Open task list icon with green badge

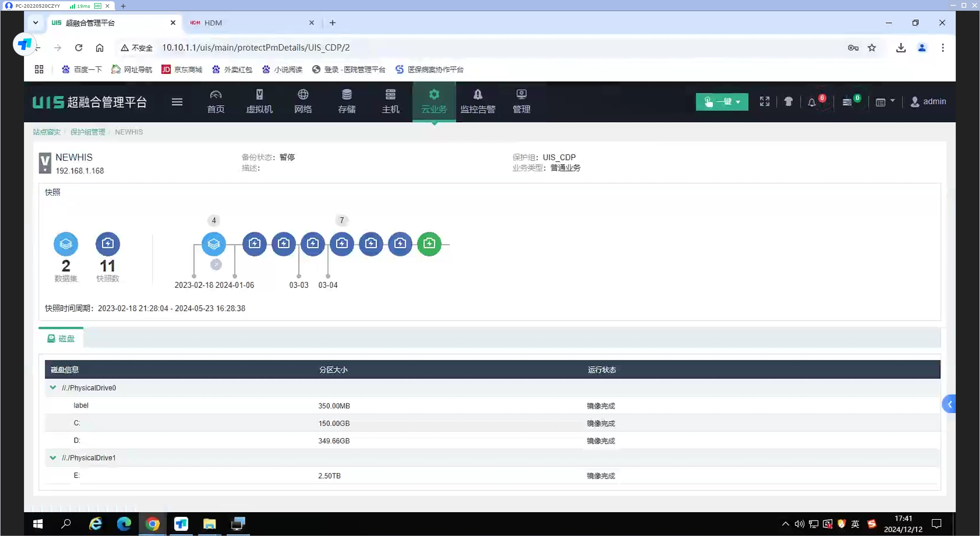click(x=847, y=102)
